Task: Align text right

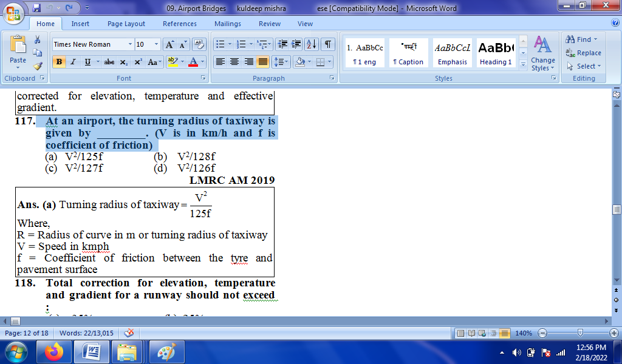Action: click(248, 62)
